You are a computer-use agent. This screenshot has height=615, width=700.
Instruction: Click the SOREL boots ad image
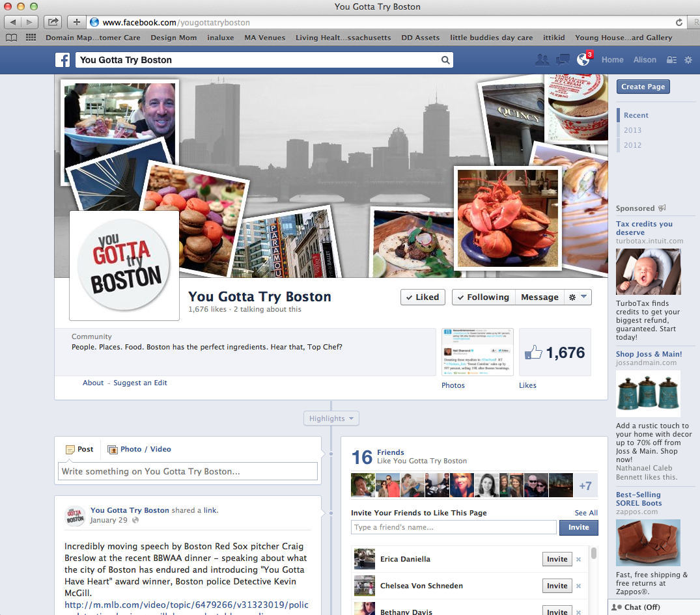click(x=648, y=543)
